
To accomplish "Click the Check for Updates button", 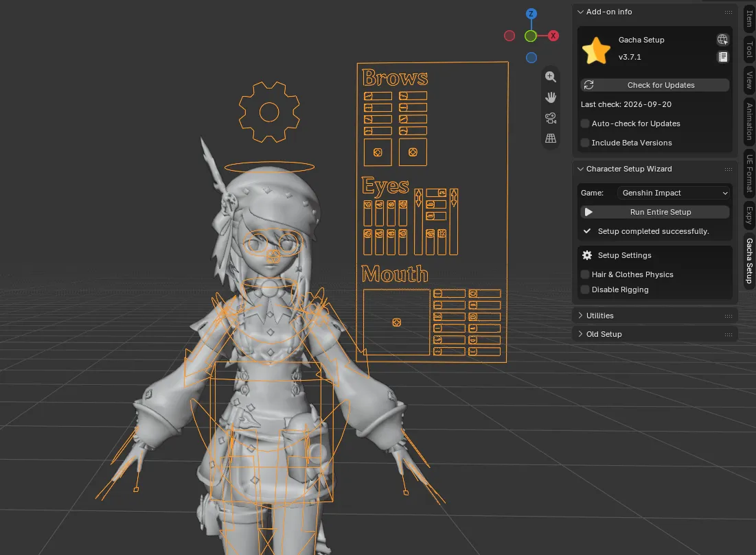I will tap(655, 85).
